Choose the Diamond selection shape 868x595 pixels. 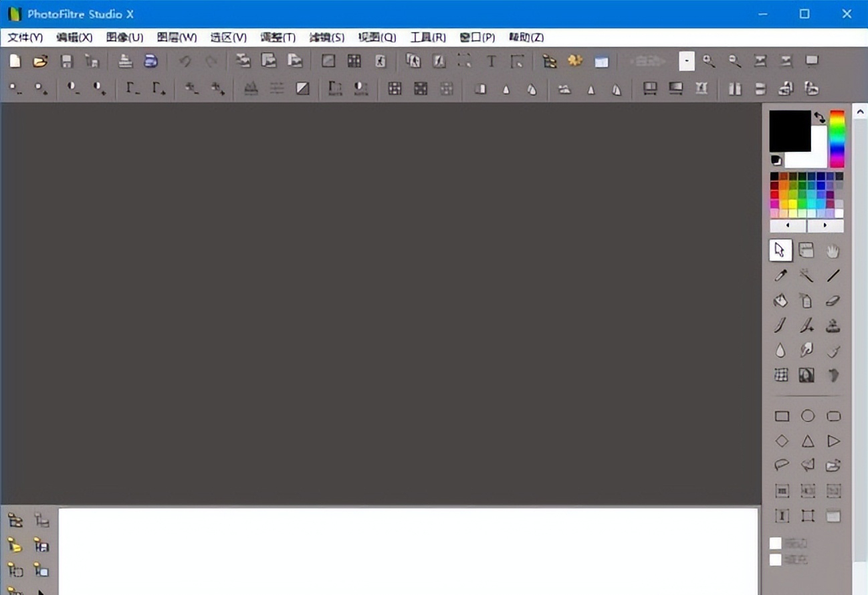(782, 441)
